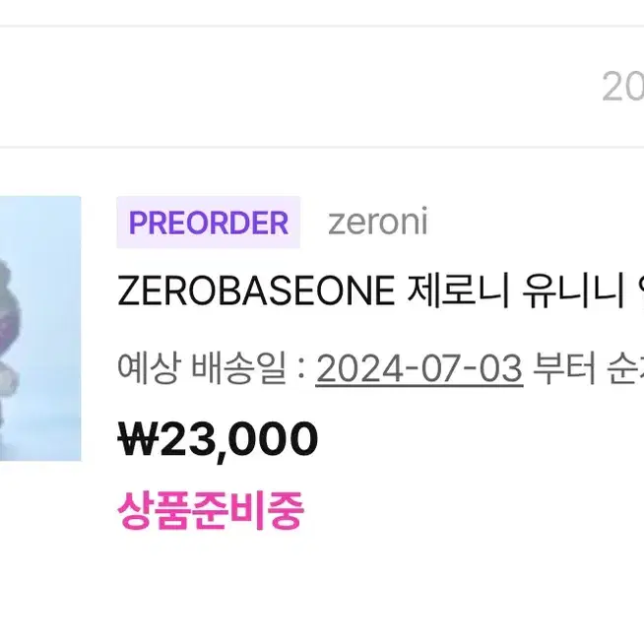644x644 pixels.
Task: Click the underlined 2024-07-03 delivery date
Action: 419,368
